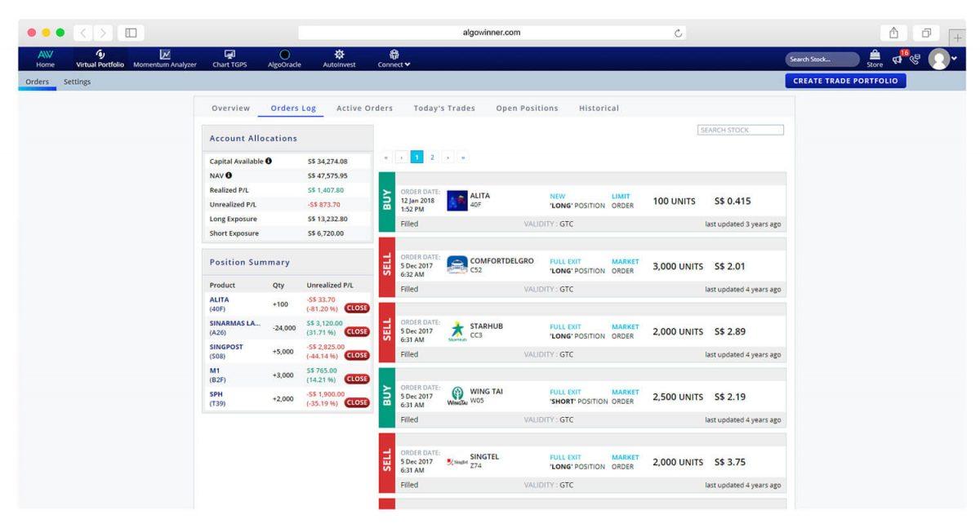Focus the Search Stock field in orders log

coord(740,130)
